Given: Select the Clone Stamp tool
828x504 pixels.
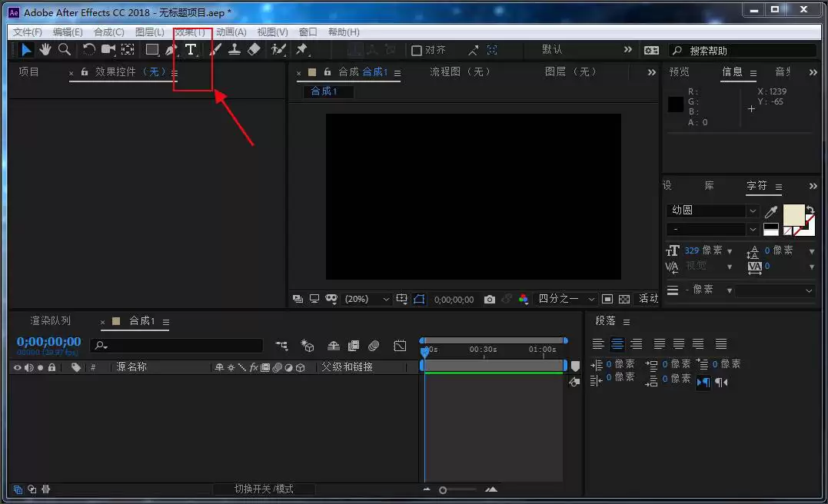Looking at the screenshot, I should 234,50.
